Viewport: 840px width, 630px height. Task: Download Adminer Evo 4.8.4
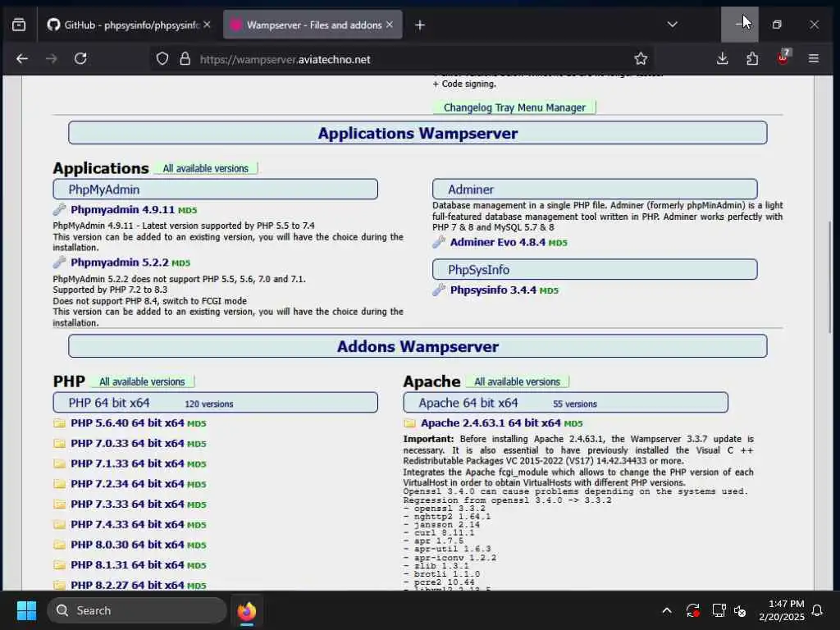(498, 242)
